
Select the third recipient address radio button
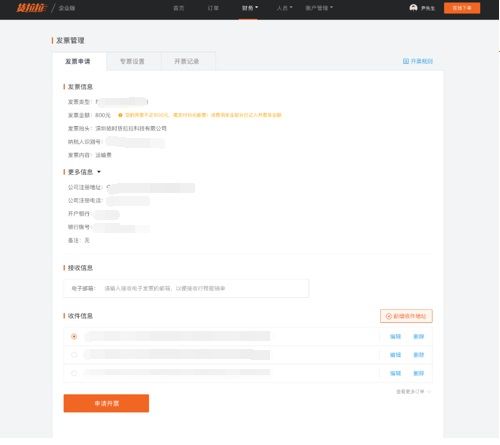pos(74,373)
